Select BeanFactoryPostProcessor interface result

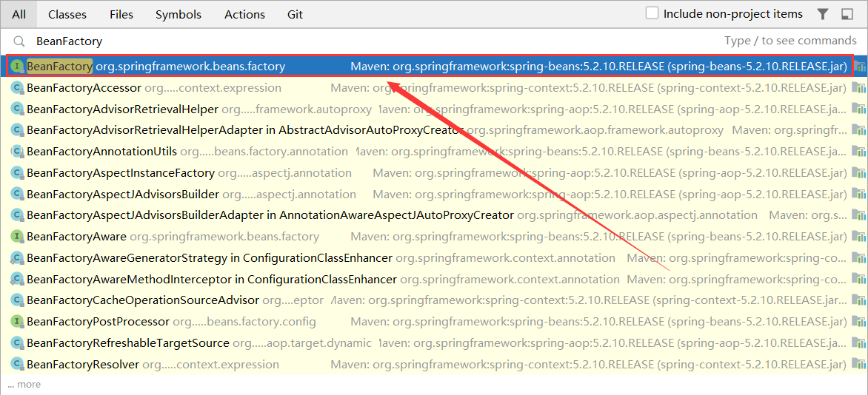tap(434, 321)
